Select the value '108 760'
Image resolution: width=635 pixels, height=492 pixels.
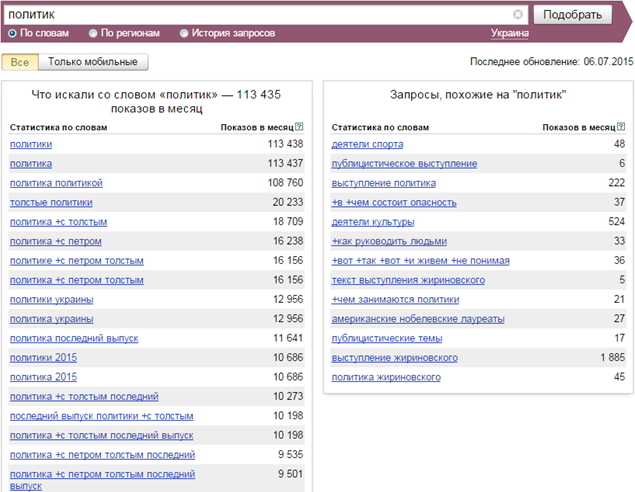click(x=285, y=183)
